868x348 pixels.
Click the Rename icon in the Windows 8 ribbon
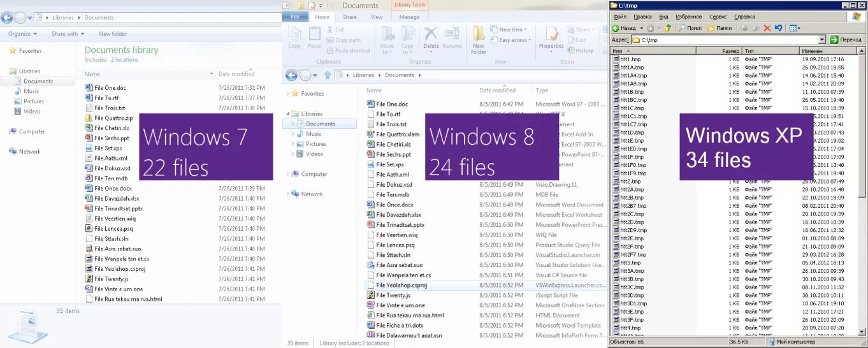coord(452,34)
